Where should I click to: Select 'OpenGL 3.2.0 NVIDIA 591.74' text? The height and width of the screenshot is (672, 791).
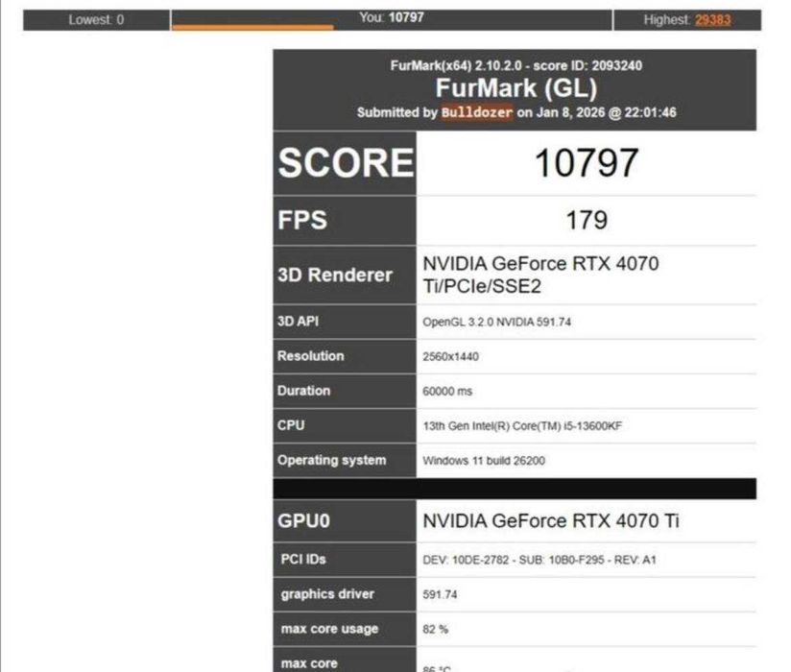coord(497,322)
